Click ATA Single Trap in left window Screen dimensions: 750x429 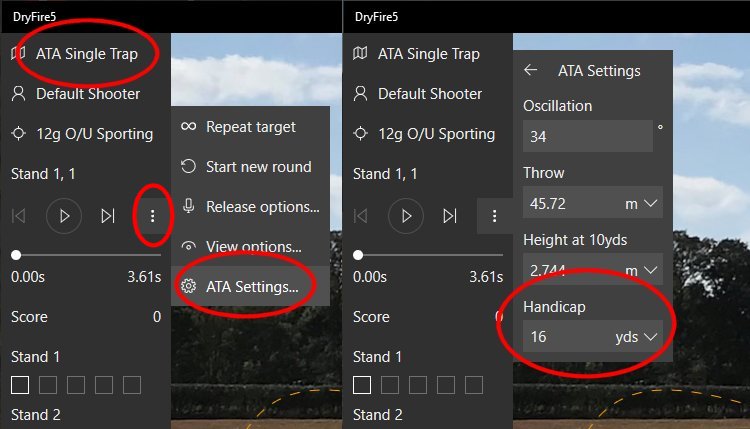86,54
